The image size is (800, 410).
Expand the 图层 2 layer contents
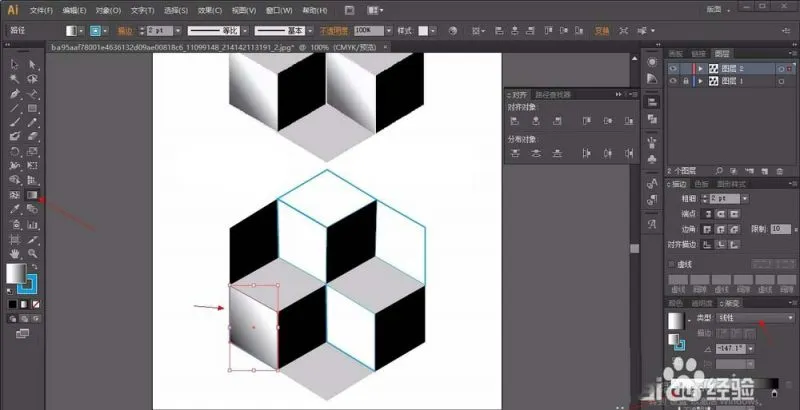[x=701, y=68]
